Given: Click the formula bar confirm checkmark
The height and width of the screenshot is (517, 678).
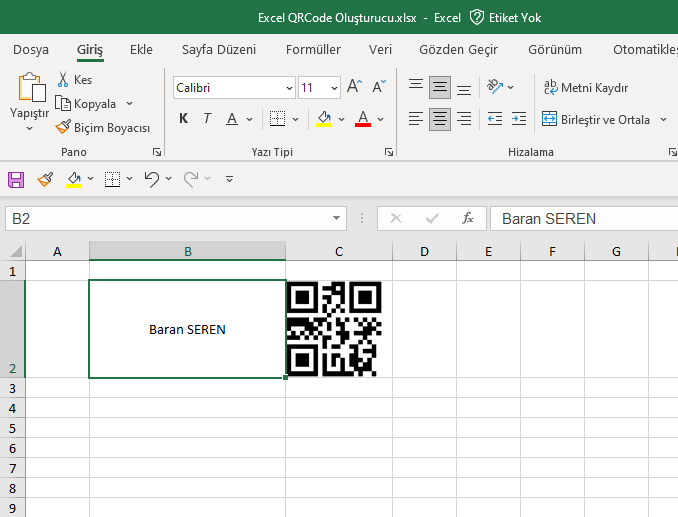Looking at the screenshot, I should pyautogui.click(x=432, y=218).
